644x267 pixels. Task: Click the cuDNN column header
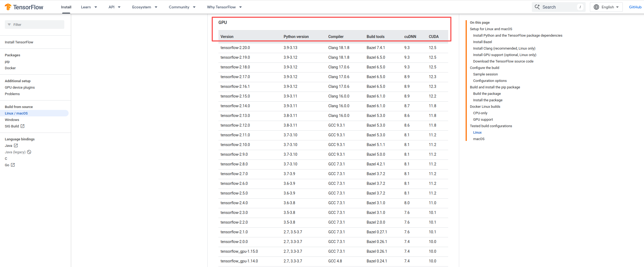point(410,37)
